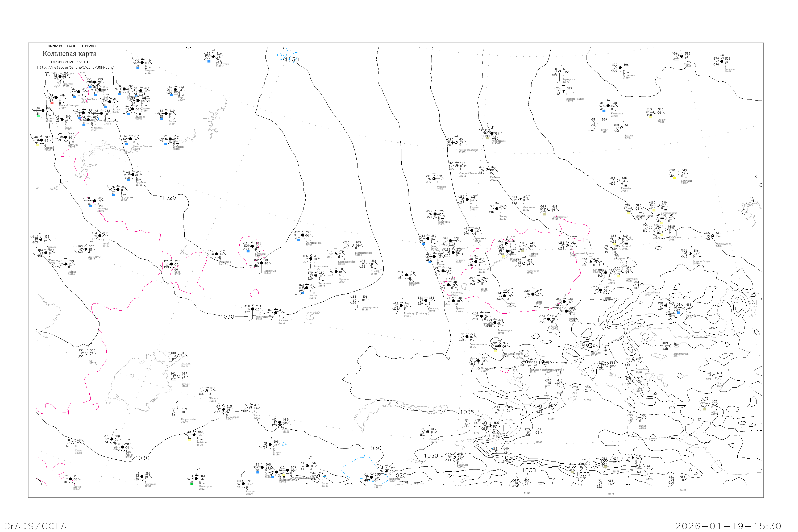The image size is (798, 532).
Task: Click the 1025 isobar label near Бугуруслан
Action: 169,197
